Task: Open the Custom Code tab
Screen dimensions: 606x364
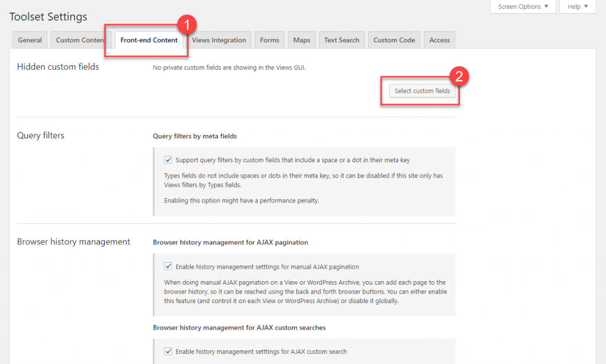Action: [x=394, y=40]
